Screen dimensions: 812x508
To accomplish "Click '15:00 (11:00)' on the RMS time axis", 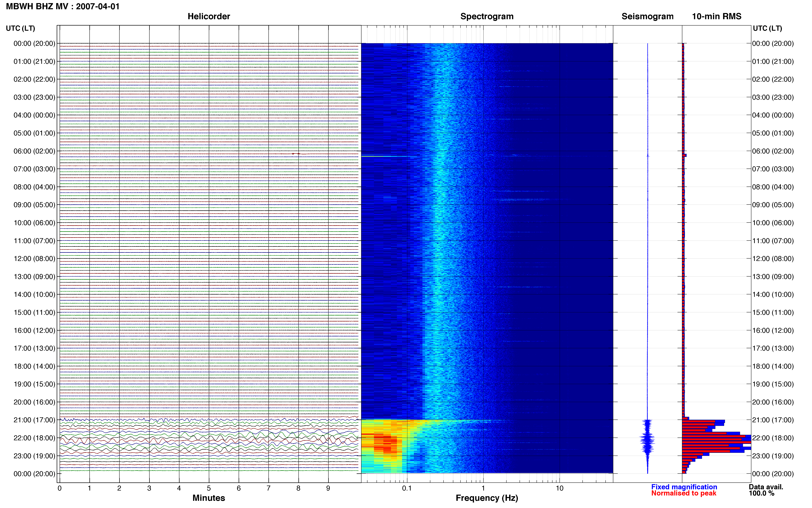I will (773, 312).
